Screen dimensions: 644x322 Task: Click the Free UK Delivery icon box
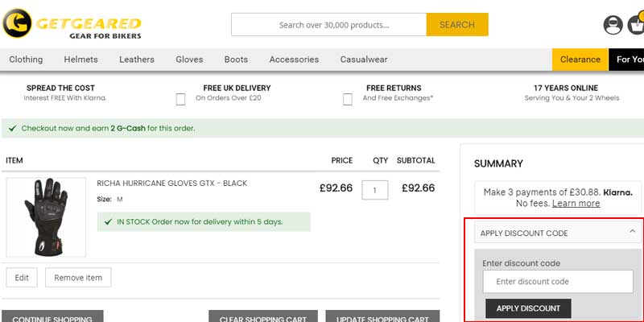[180, 99]
